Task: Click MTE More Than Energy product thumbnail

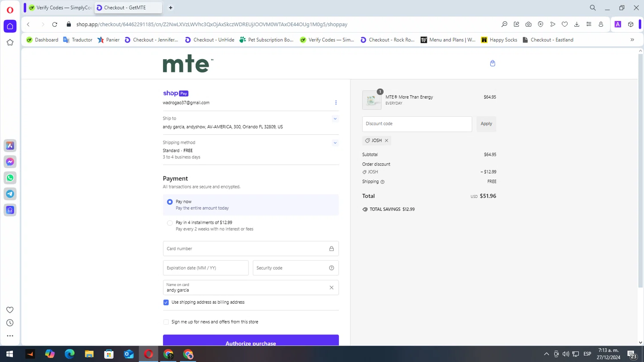Action: (372, 100)
